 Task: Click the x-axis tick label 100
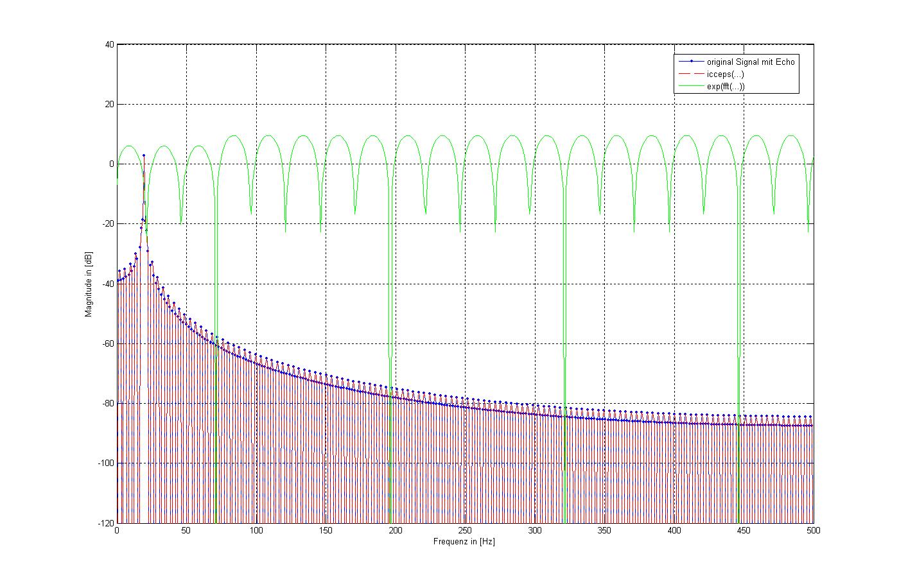(256, 531)
